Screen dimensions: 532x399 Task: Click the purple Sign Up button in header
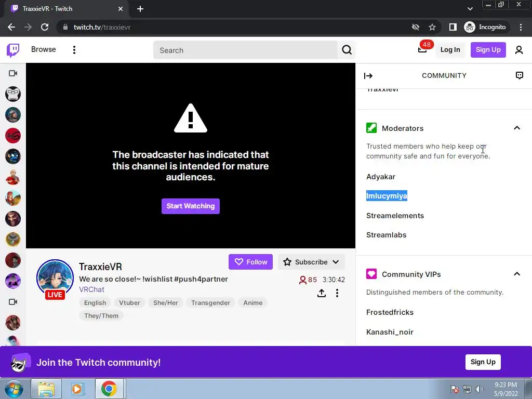488,50
